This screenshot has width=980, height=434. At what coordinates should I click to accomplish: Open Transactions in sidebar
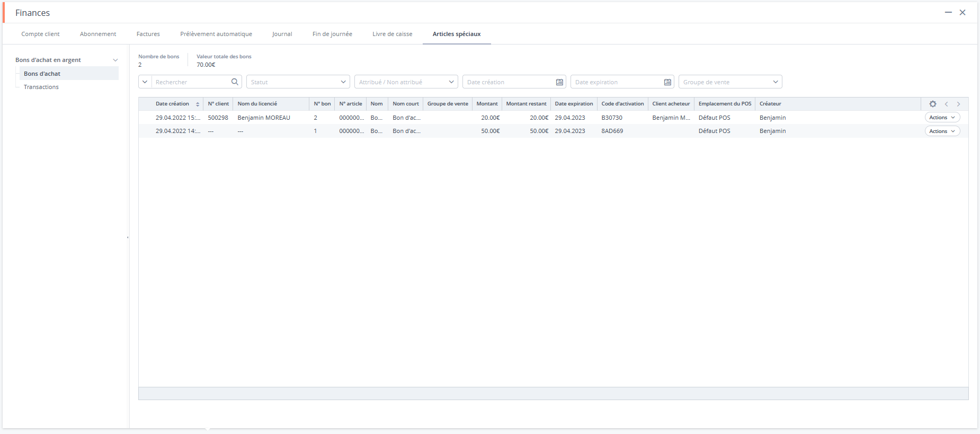pos(41,87)
